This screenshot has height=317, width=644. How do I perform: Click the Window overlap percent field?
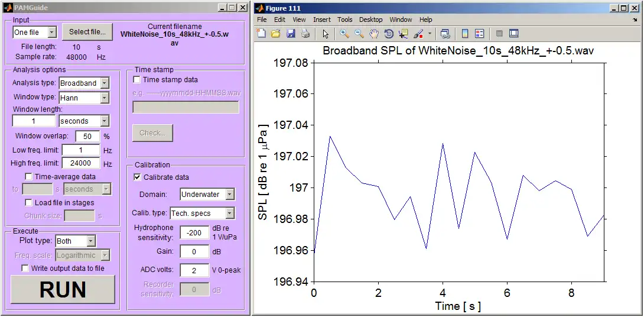coord(87,135)
